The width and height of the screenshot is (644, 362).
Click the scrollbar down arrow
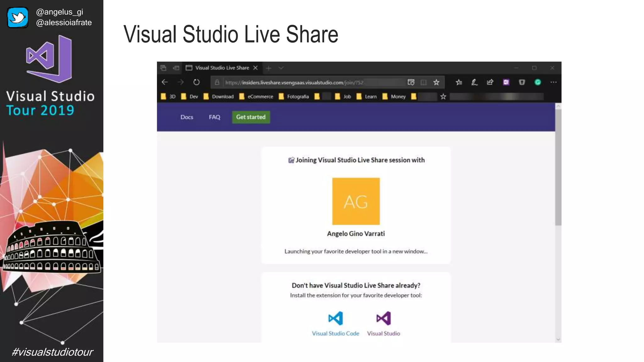pyautogui.click(x=558, y=339)
